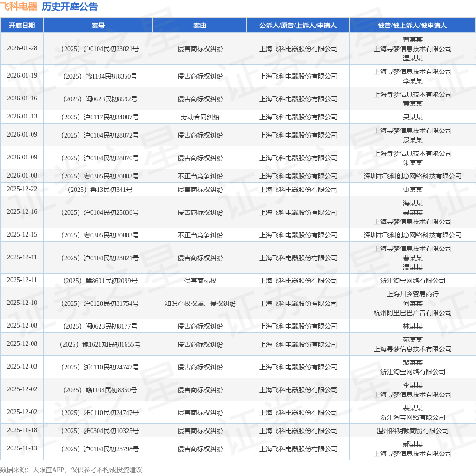Image resolution: width=476 pixels, height=474 pixels.
Task: Select case number 鲁13民初341号
Action: click(x=100, y=190)
